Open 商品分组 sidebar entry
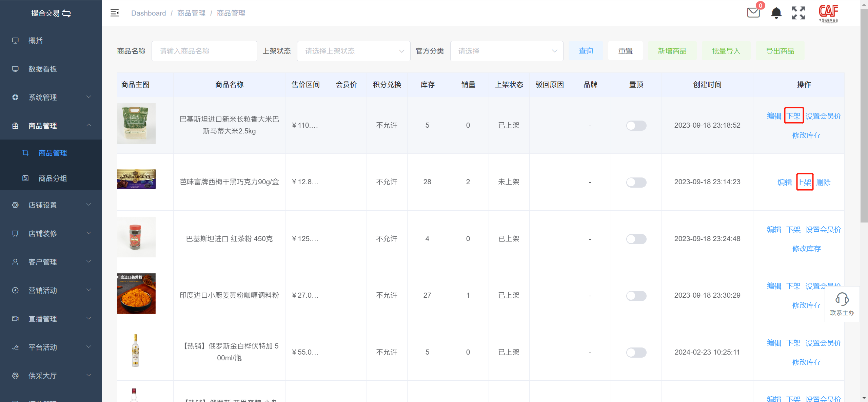This screenshot has height=402, width=868. point(53,178)
